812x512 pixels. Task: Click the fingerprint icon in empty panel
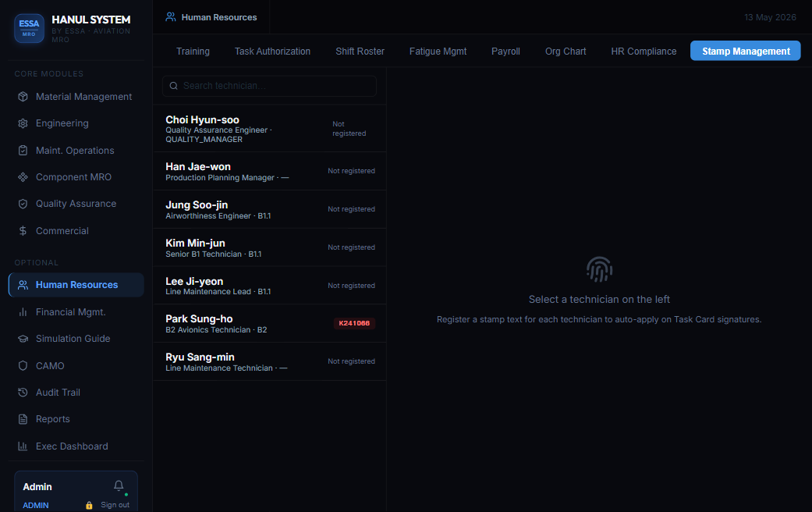point(599,269)
